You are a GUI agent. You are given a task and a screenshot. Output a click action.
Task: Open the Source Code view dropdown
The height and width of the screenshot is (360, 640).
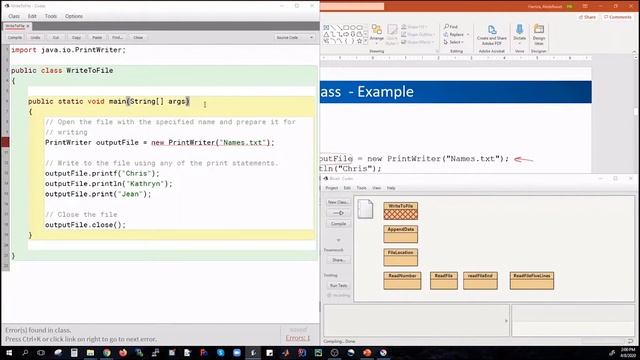[x=294, y=38]
